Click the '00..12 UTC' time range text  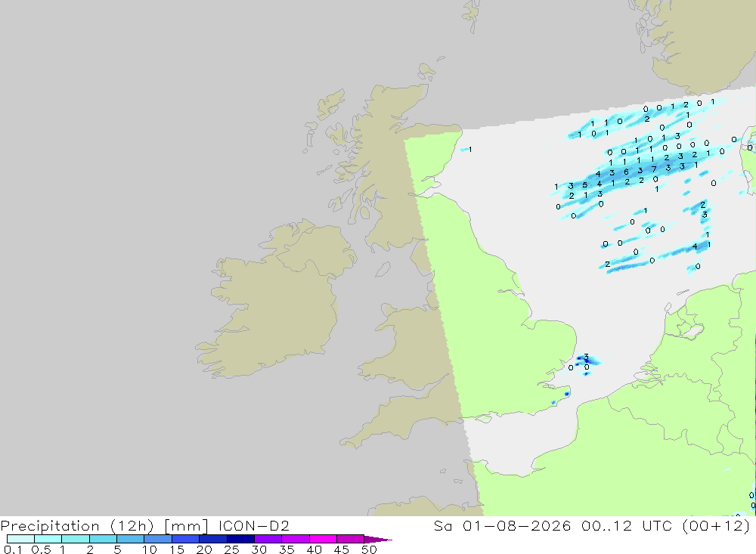(x=627, y=525)
